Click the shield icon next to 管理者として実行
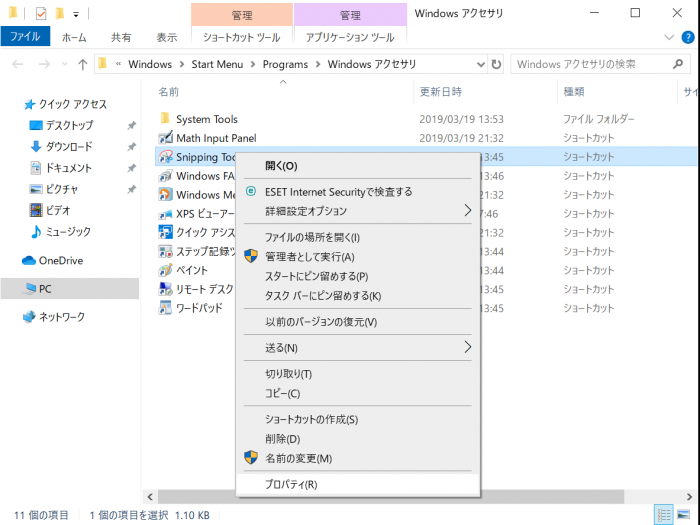Image resolution: width=700 pixels, height=525 pixels. pyautogui.click(x=251, y=256)
